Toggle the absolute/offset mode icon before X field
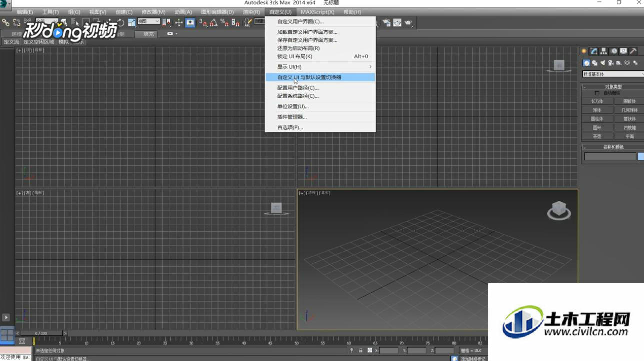This screenshot has height=361, width=644. click(x=370, y=351)
